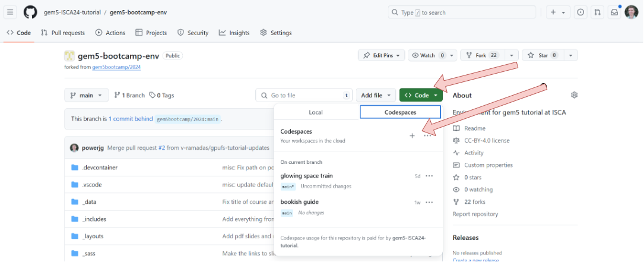Open the About settings gear icon
Viewport: 644px width, 262px height.
(574, 95)
